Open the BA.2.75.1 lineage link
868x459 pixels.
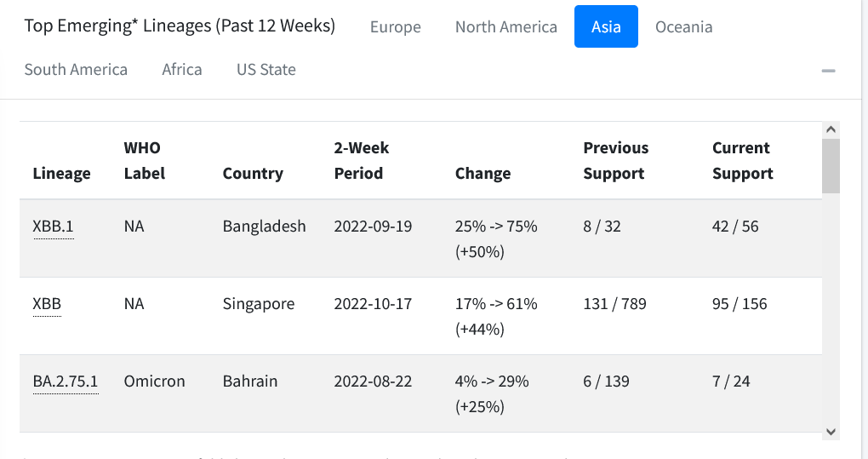[x=66, y=382]
